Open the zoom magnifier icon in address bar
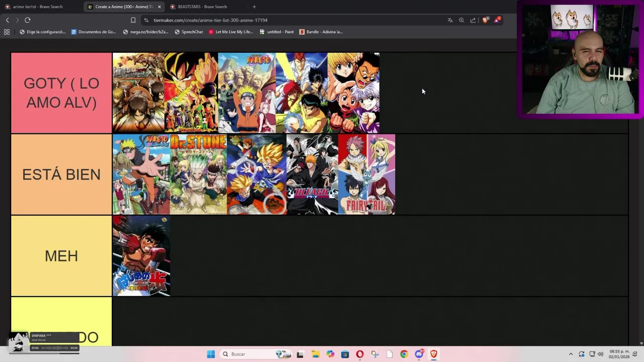The width and height of the screenshot is (644, 362). [461, 20]
